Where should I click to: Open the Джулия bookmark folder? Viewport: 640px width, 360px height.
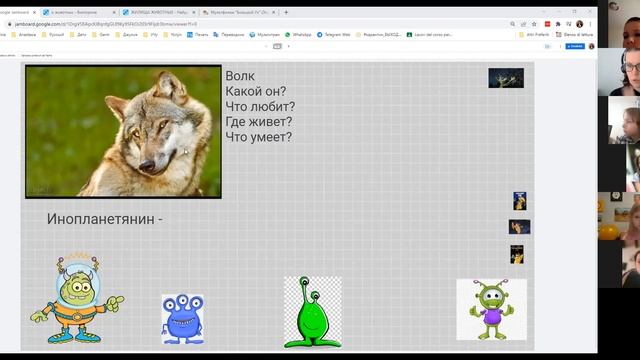click(127, 35)
